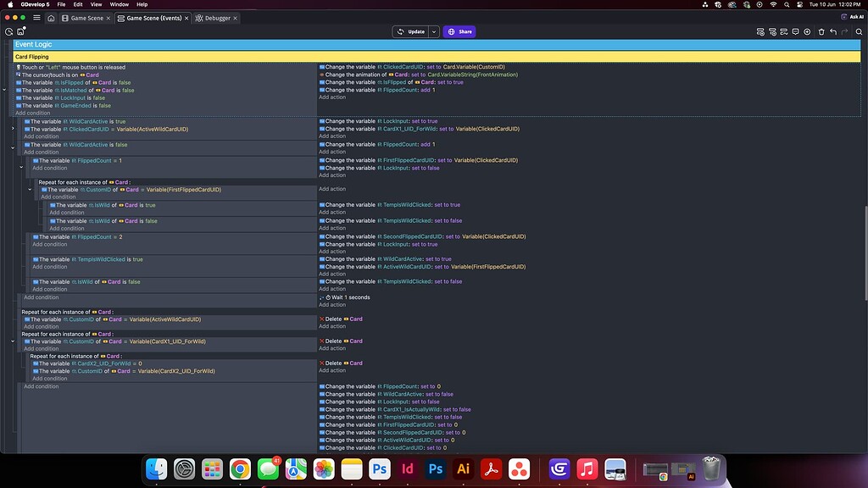
Task: Click the events sheet vertical scrollbar
Action: 865,252
